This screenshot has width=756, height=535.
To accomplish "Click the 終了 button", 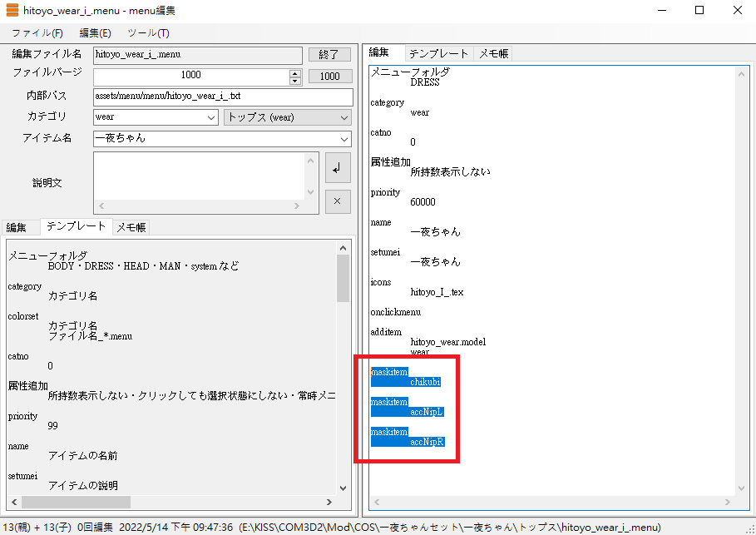I will 329,55.
